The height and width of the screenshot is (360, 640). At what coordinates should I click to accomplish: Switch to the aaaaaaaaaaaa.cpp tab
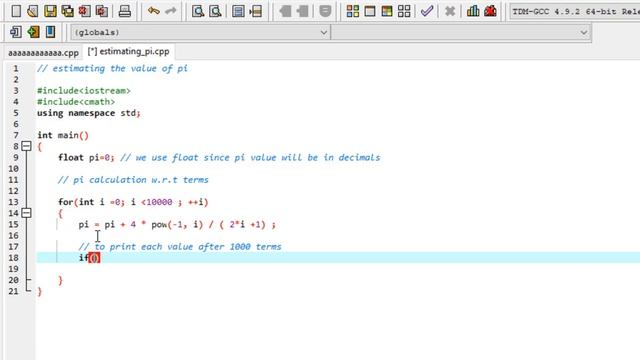(43, 53)
